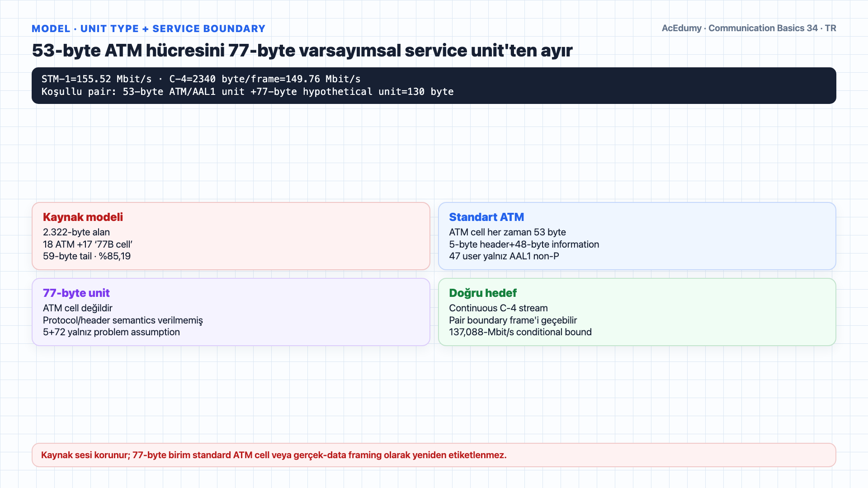The image size is (868, 488).
Task: Select the 'Doğru hedef' card heading
Action: pyautogui.click(x=482, y=293)
